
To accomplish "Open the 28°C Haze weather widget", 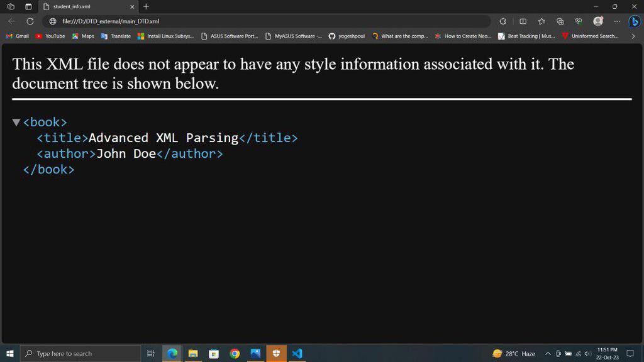I will (514, 353).
